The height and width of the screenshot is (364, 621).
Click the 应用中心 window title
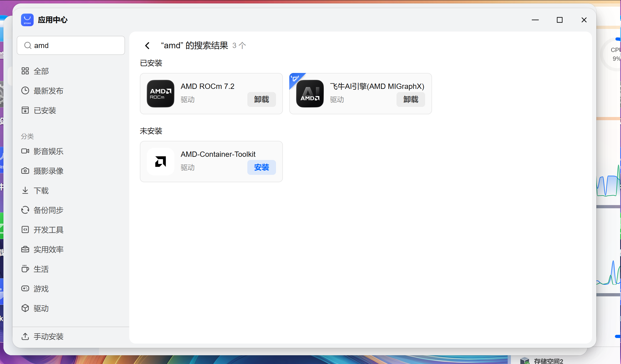[53, 20]
